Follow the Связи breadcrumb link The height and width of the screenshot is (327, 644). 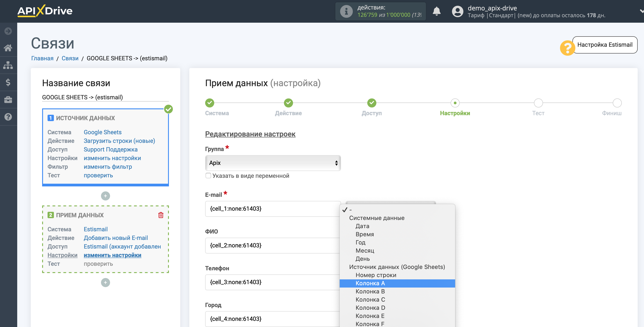tap(70, 58)
